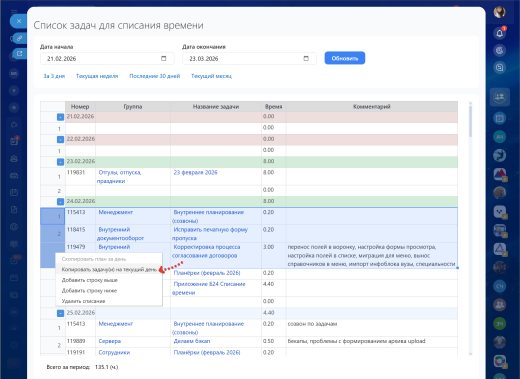Copy link using the chain icon
Screen dimensions: 520x379
pos(19,38)
